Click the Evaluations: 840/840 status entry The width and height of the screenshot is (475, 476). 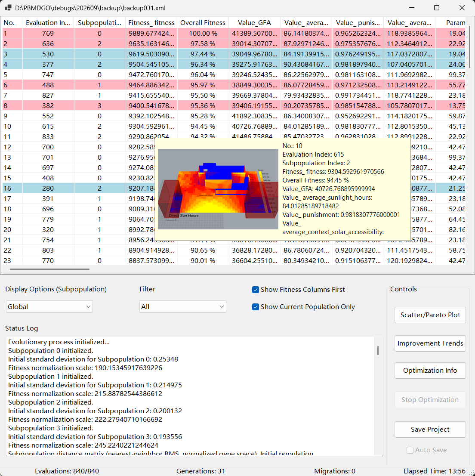coord(67,471)
